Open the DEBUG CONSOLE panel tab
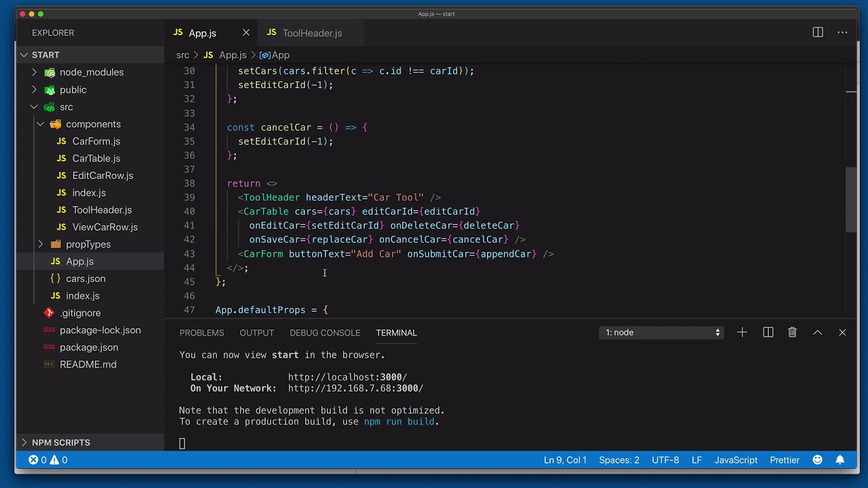The image size is (868, 488). (x=325, y=333)
